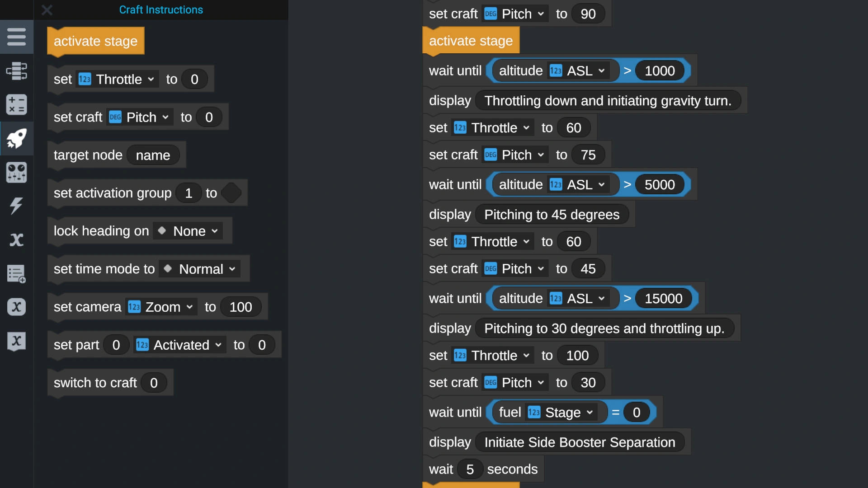Select the list/script icon in sidebar
This screenshot has width=868, height=488.
point(16,273)
